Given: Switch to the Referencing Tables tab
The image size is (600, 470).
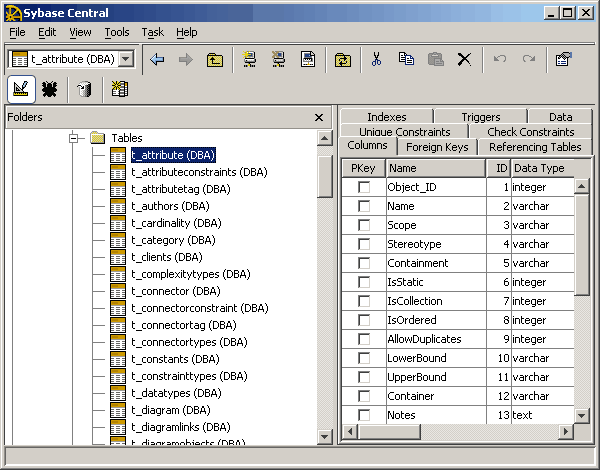Looking at the screenshot, I should [x=535, y=147].
